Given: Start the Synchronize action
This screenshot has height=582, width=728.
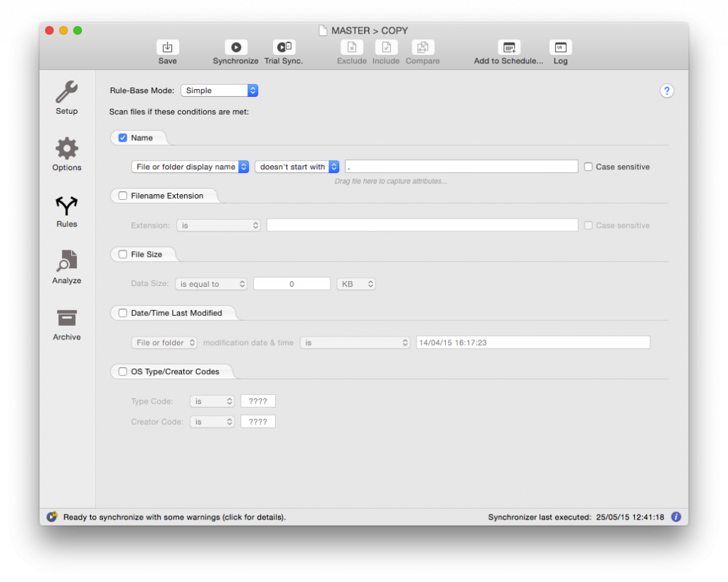Looking at the screenshot, I should (x=235, y=48).
